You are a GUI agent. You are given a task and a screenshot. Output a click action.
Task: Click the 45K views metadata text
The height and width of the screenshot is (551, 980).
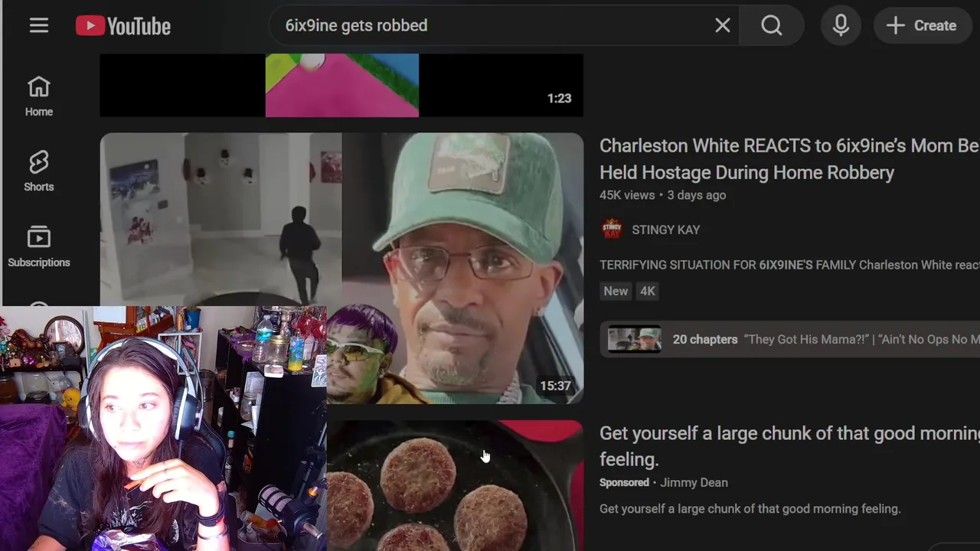coord(627,195)
